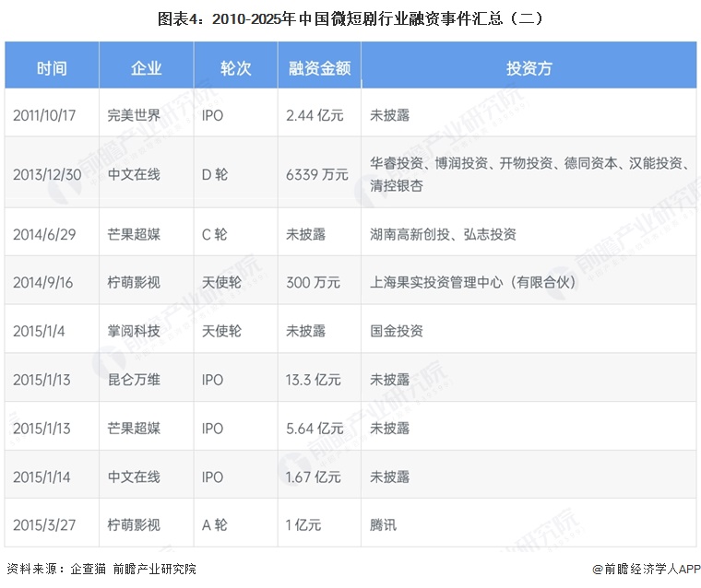Select the date cell 2015/1/4
The height and width of the screenshot is (588, 701).
(39, 331)
